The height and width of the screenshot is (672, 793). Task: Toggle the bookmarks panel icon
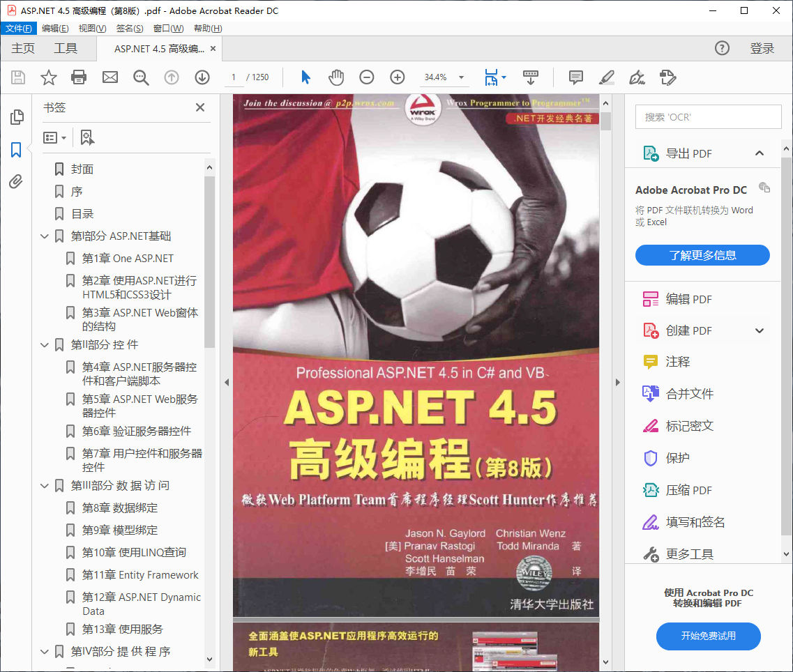16,150
